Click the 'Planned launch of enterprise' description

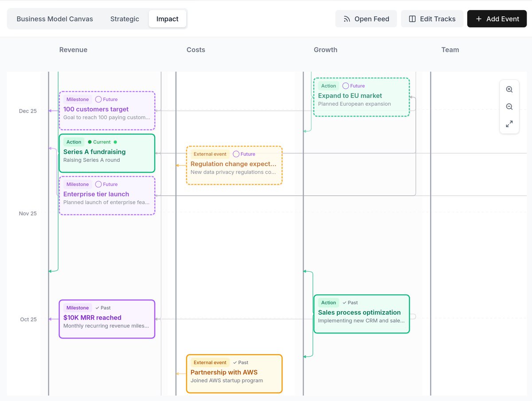point(106,202)
